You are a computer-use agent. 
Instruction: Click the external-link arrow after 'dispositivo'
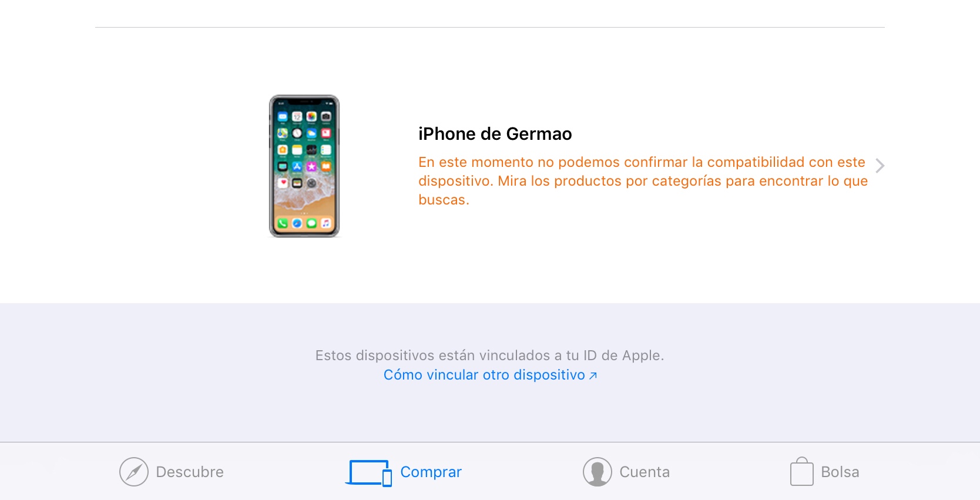pyautogui.click(x=593, y=375)
